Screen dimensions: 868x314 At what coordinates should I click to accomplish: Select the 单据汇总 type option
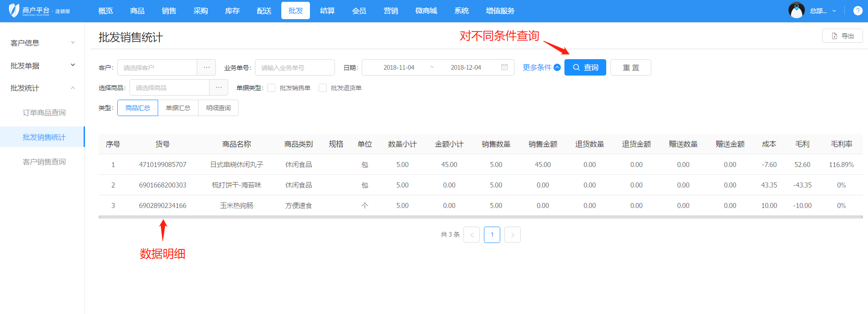178,108
